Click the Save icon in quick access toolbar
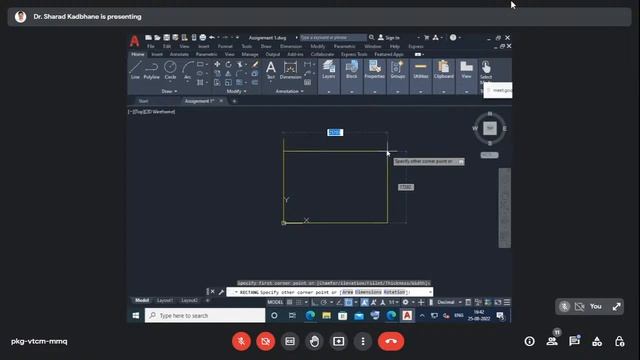Image resolution: width=640 pixels, height=360 pixels. pos(167,38)
